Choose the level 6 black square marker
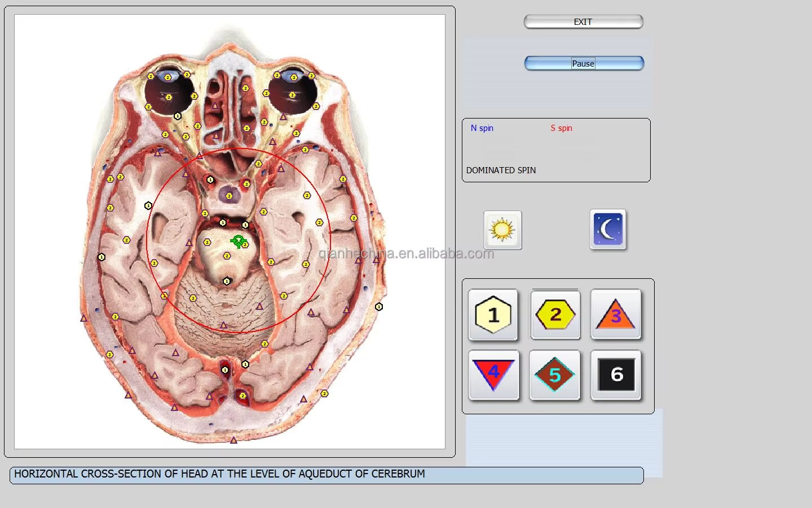Image resolution: width=812 pixels, height=508 pixels. 616,375
